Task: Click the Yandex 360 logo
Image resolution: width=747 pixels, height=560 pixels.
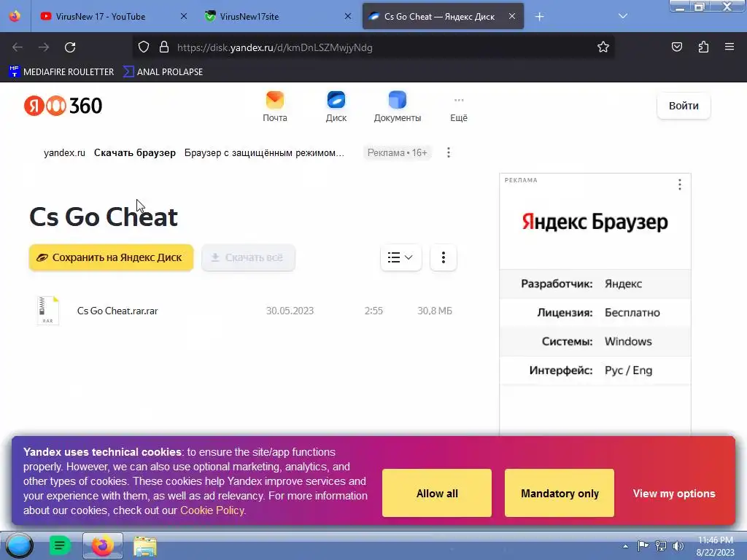Action: [x=63, y=106]
